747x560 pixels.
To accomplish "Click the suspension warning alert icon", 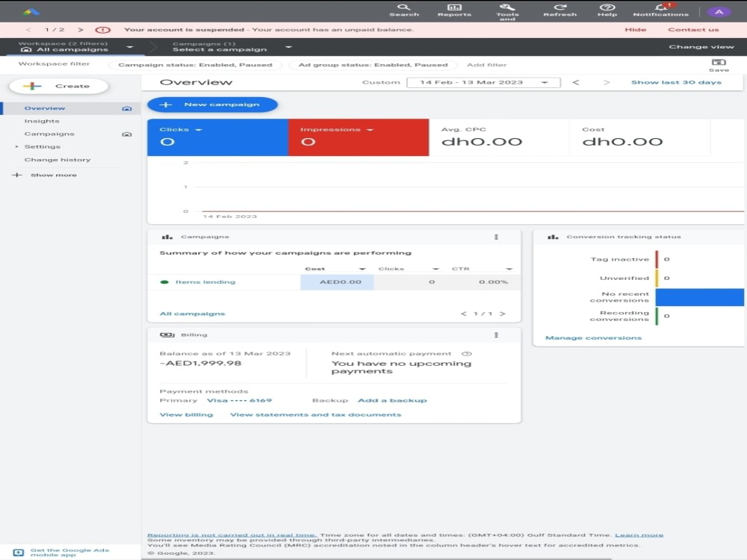I will [x=103, y=30].
